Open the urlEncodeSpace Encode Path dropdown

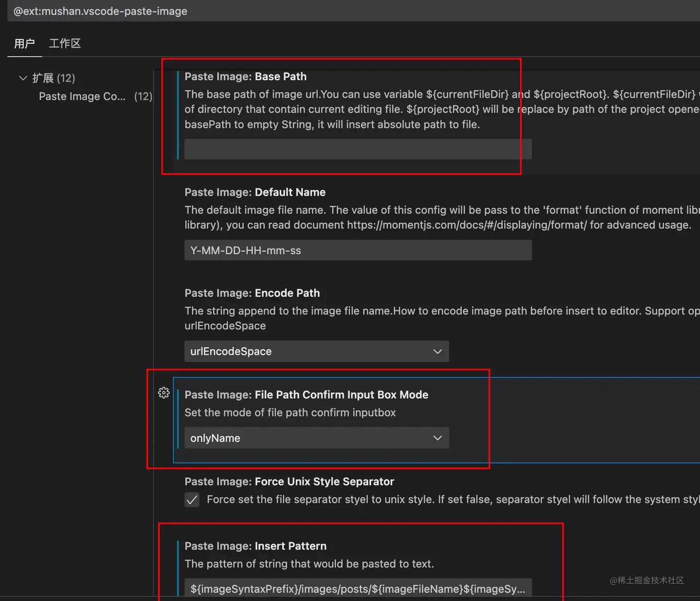317,351
